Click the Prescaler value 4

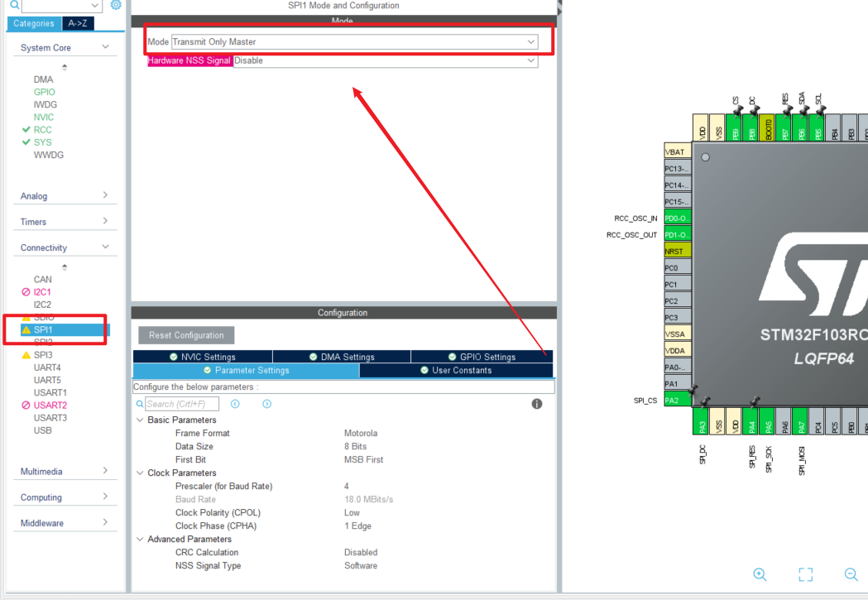pyautogui.click(x=347, y=486)
